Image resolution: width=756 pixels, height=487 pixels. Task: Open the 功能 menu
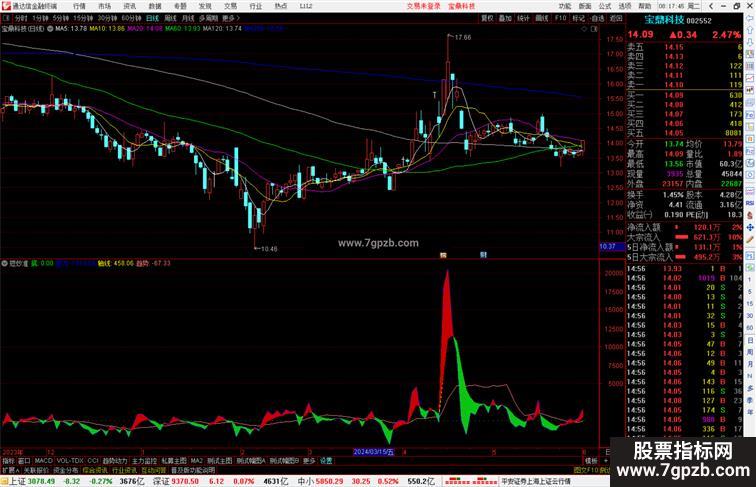click(x=565, y=6)
